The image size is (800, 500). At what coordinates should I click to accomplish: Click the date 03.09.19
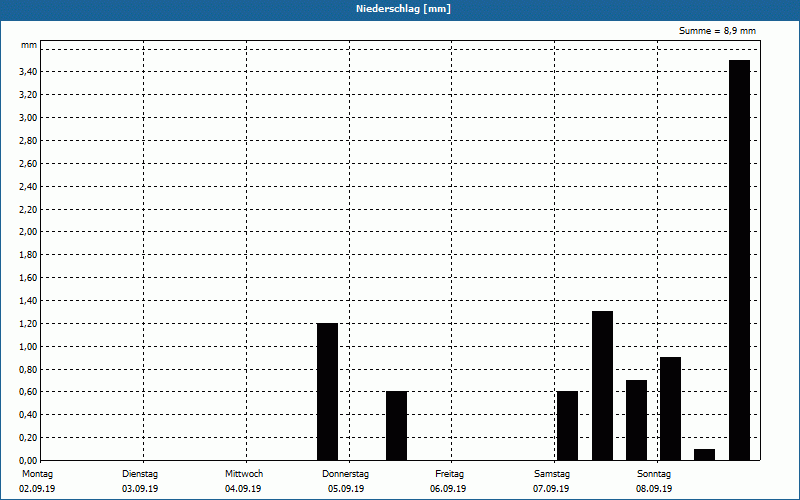pyautogui.click(x=140, y=489)
